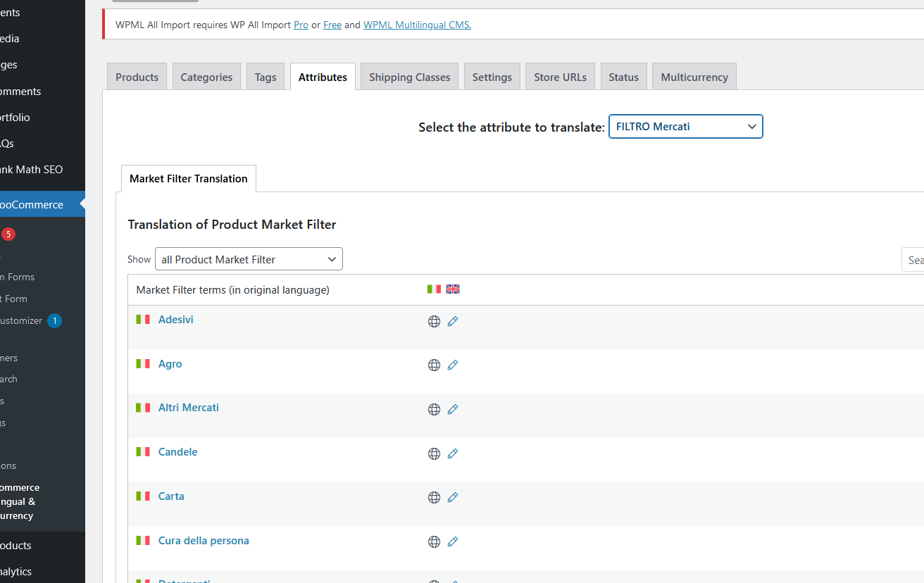This screenshot has height=583, width=924.
Task: Click the globe icon for Adesivi
Action: point(434,321)
